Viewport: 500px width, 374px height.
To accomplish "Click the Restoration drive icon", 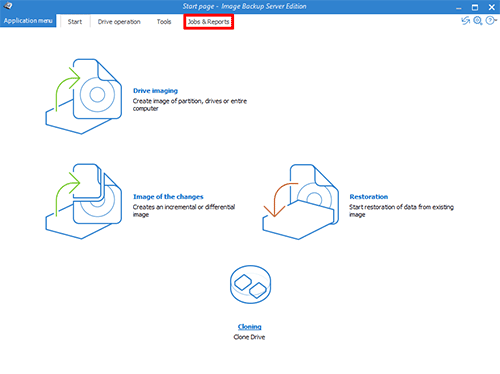I will pyautogui.click(x=300, y=202).
